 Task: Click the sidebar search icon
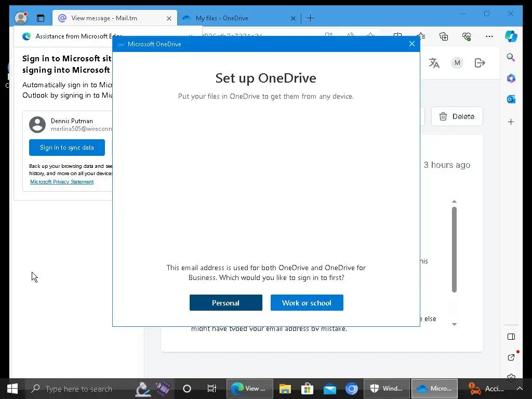511,57
